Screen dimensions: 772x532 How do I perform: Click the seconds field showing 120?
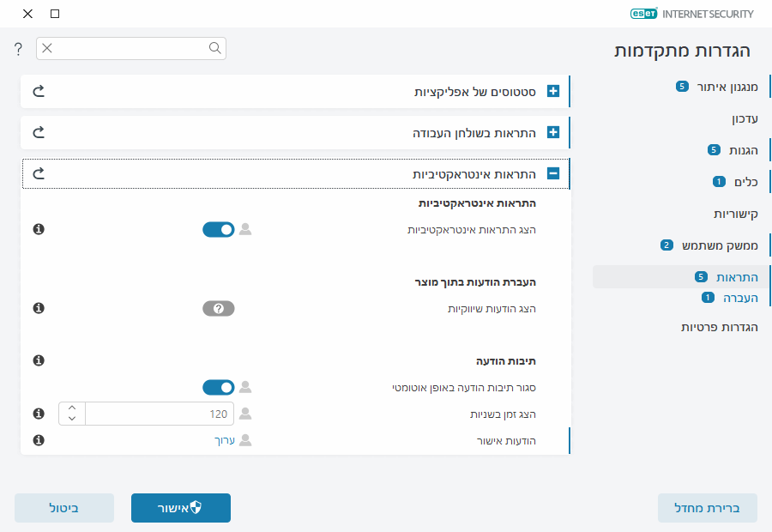click(x=160, y=414)
